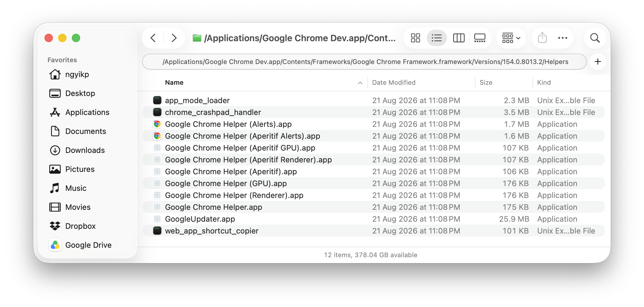Screen dimensions: 644x307
Task: Click Chrome icon of Helper (Aperitif Alerts).app
Action: point(157,136)
